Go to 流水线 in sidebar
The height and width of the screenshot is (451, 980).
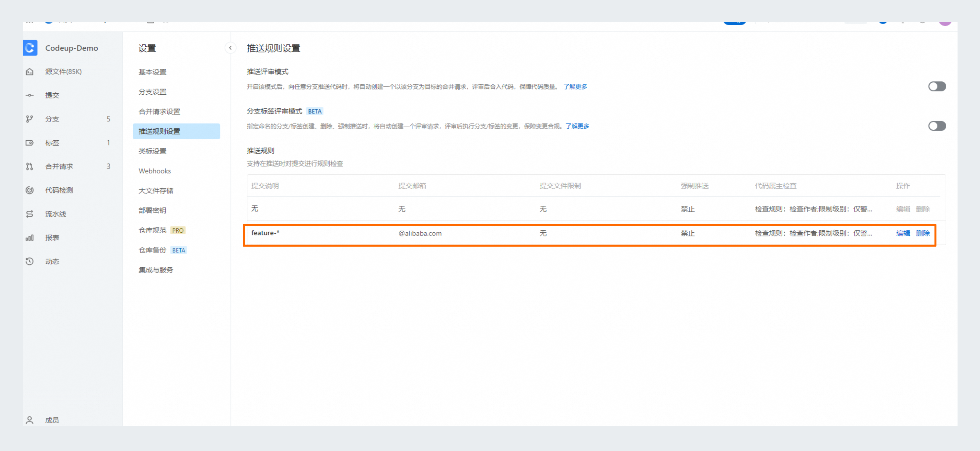[x=55, y=214]
